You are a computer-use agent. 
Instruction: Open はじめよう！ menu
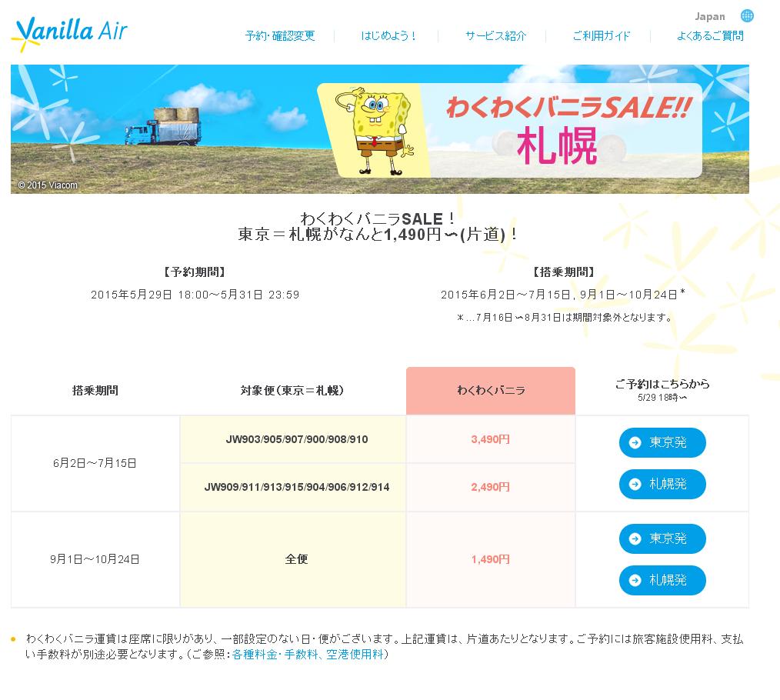coord(388,36)
